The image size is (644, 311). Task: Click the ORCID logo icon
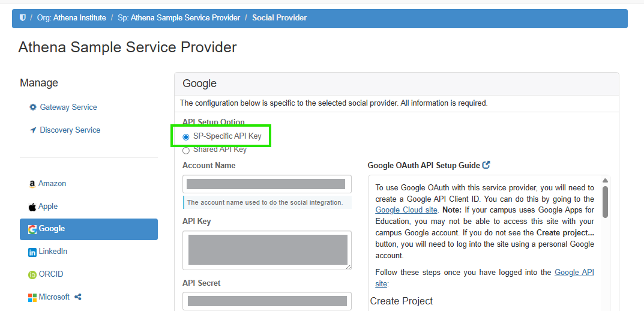(32, 275)
